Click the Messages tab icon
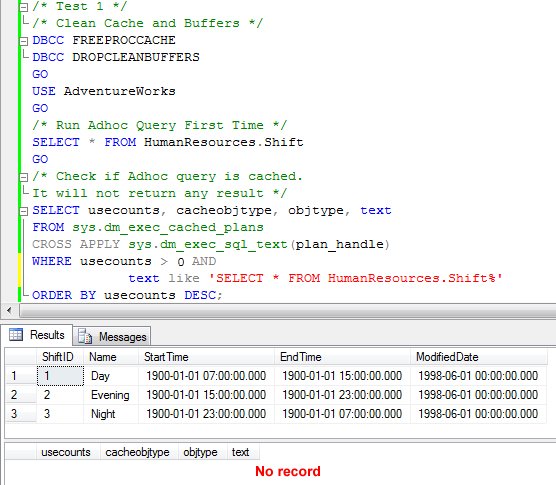Viewport: 556px width, 485px height. pos(85,336)
